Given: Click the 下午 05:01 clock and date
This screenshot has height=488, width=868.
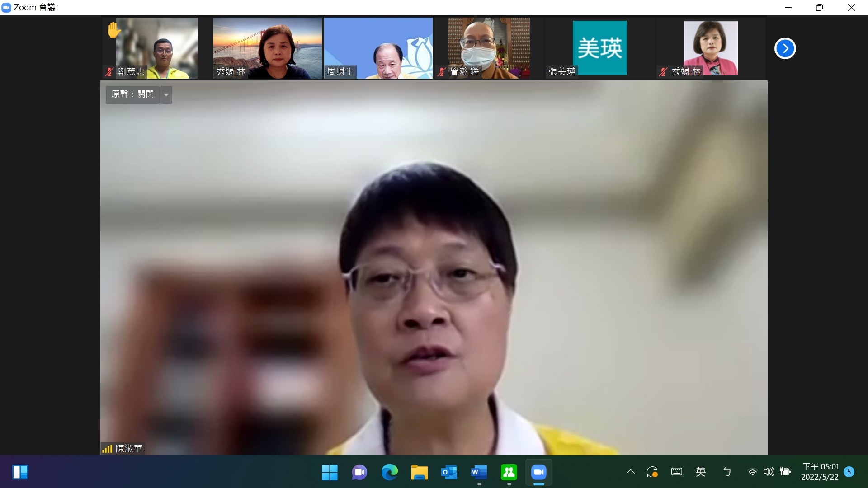Looking at the screenshot, I should [x=820, y=472].
